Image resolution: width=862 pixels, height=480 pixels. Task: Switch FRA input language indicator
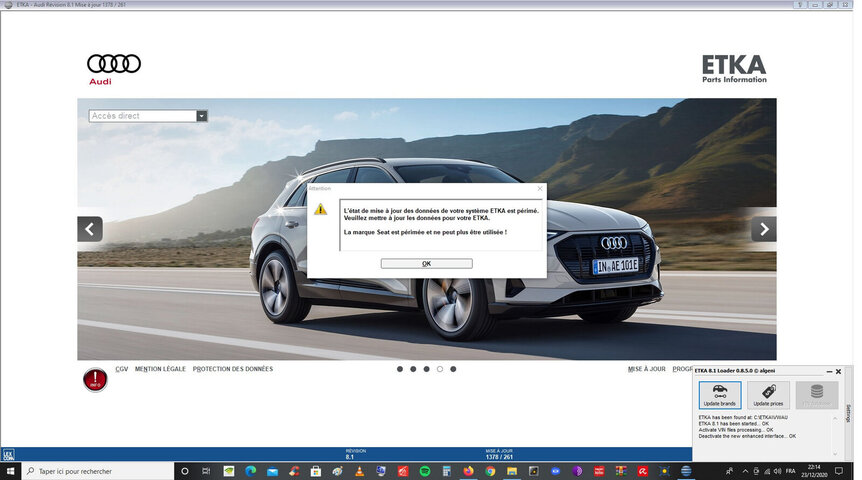click(x=791, y=471)
